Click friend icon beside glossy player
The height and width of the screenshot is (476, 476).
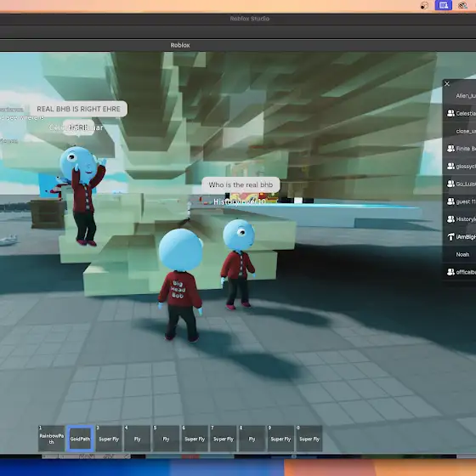pyautogui.click(x=450, y=166)
